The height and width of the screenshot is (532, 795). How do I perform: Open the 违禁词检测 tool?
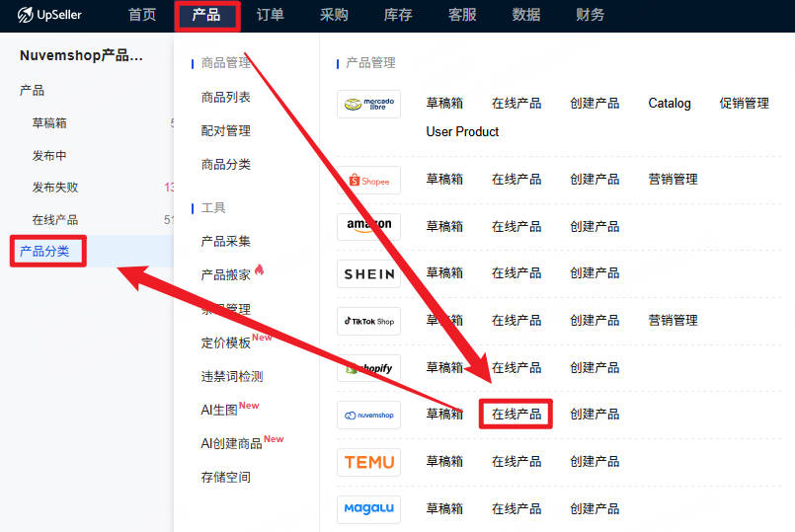[x=232, y=376]
